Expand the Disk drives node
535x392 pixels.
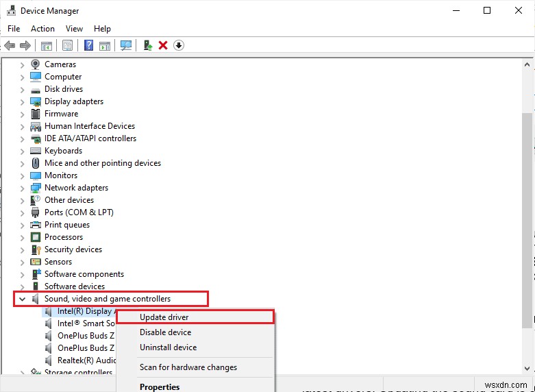[x=22, y=90]
